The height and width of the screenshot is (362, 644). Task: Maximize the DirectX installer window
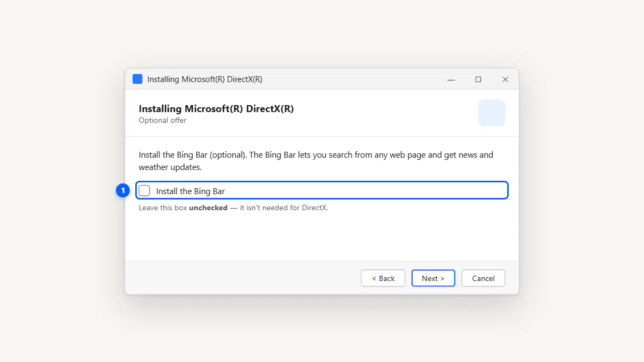coord(478,79)
